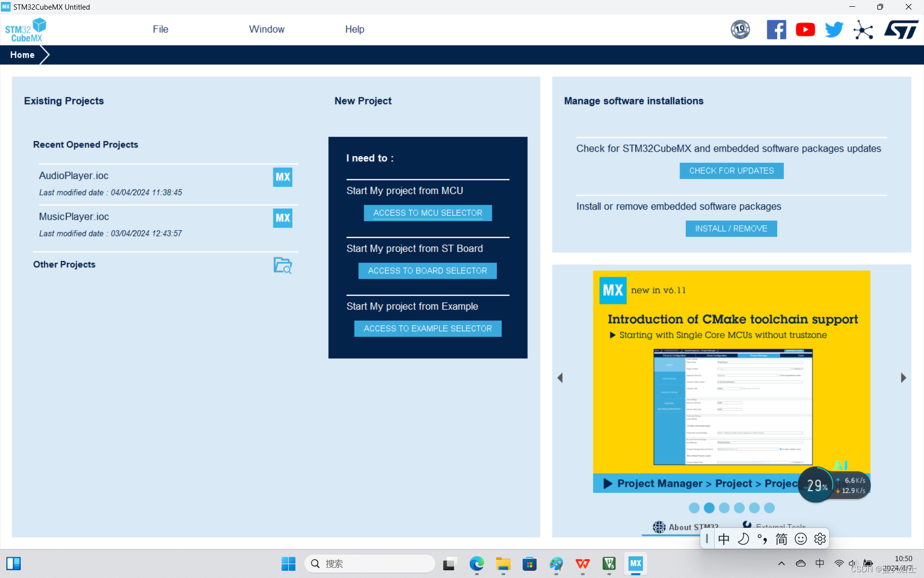Show previous banner slide with left arrow

tap(560, 378)
